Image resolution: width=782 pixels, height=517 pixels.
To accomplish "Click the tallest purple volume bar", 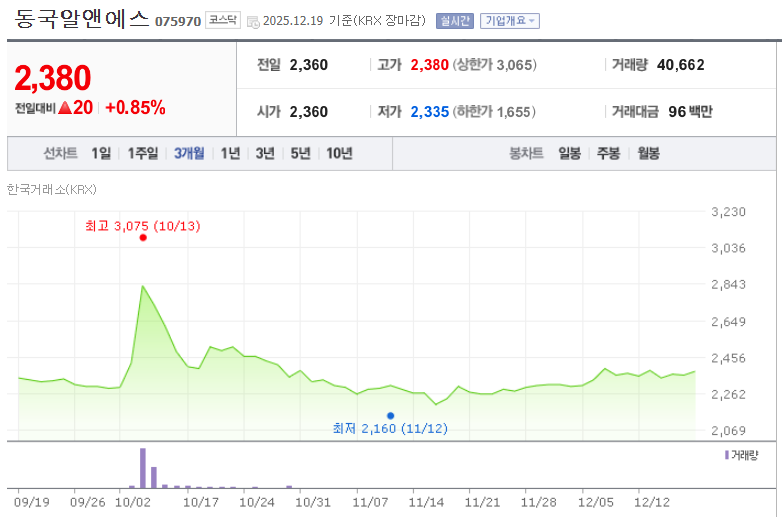I will click(143, 468).
